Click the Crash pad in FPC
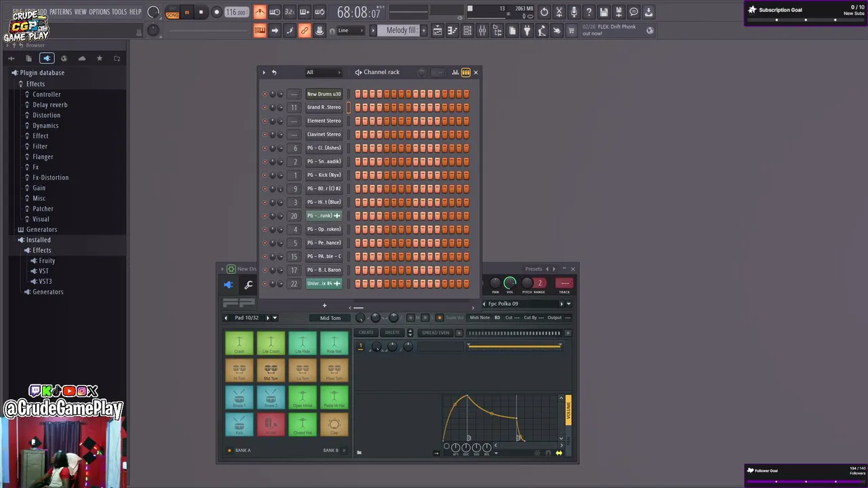868x488 pixels. (239, 343)
